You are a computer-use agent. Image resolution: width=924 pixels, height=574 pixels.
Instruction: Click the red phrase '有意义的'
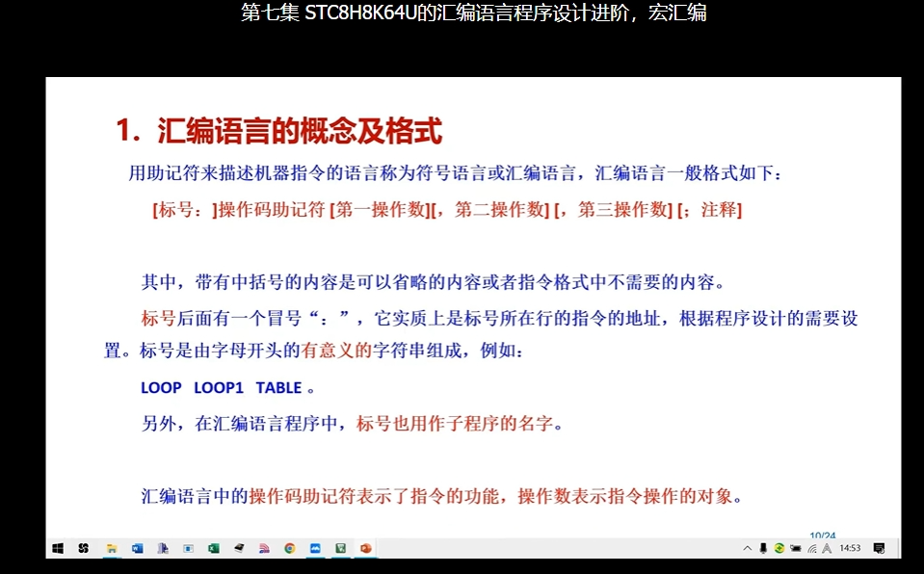click(336, 351)
